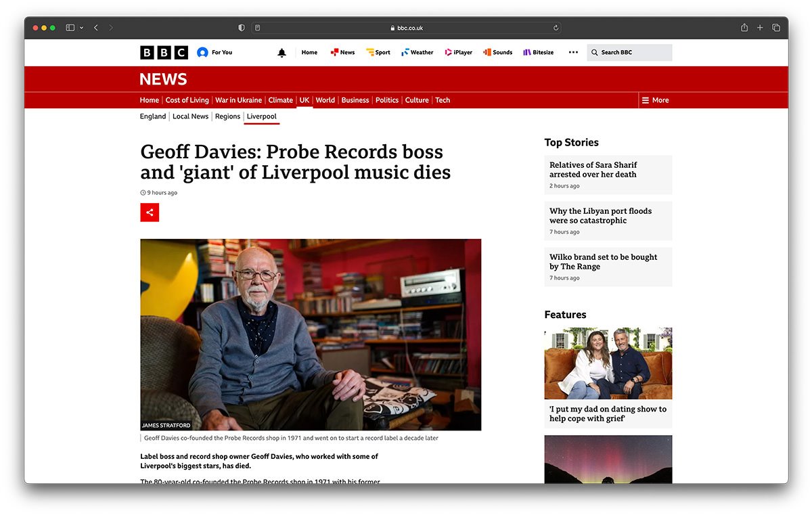The image size is (812, 515).
Task: Click the red article share button
Action: point(150,212)
